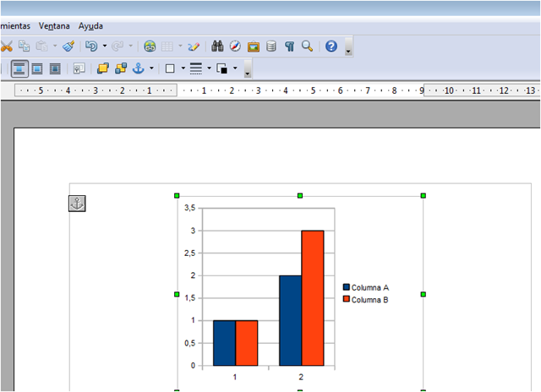This screenshot has height=392, width=541.
Task: Click the Zoom magnifier button
Action: click(308, 46)
